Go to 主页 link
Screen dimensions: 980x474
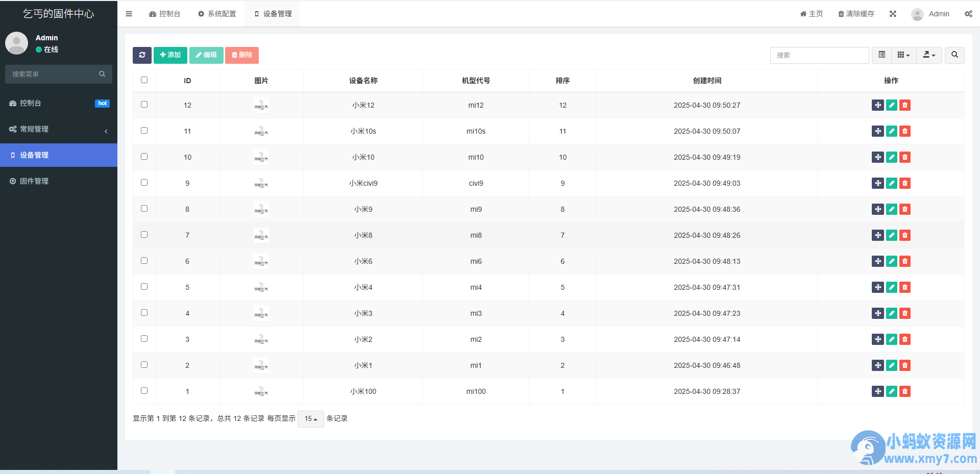(812, 14)
